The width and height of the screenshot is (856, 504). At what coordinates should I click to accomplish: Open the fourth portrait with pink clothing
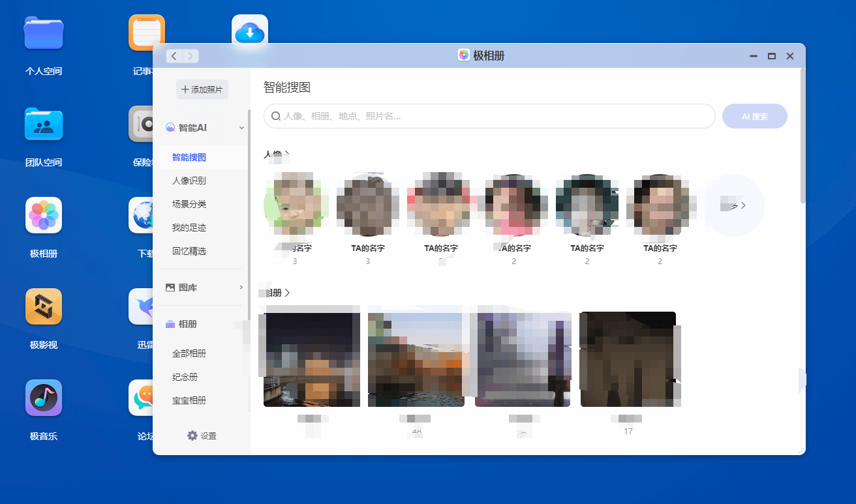click(x=513, y=205)
